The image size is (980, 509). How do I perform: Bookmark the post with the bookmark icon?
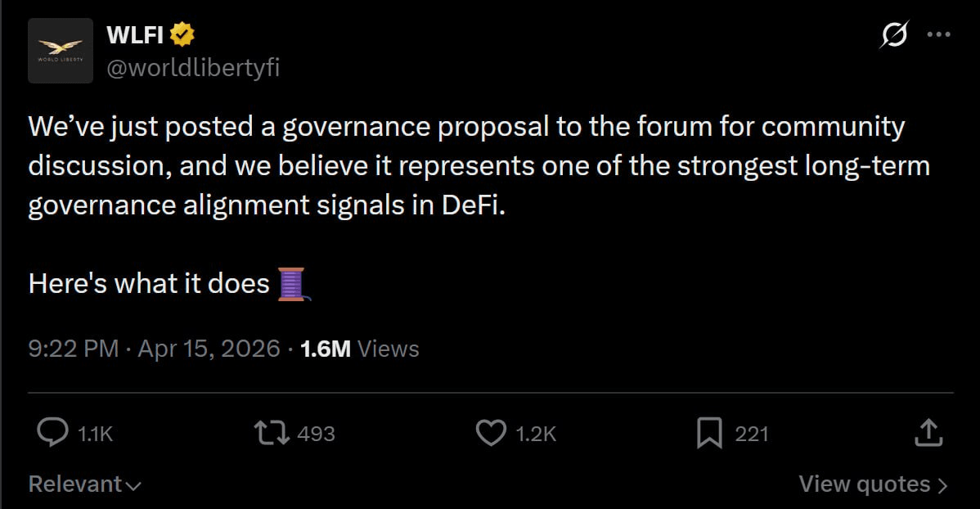(708, 433)
